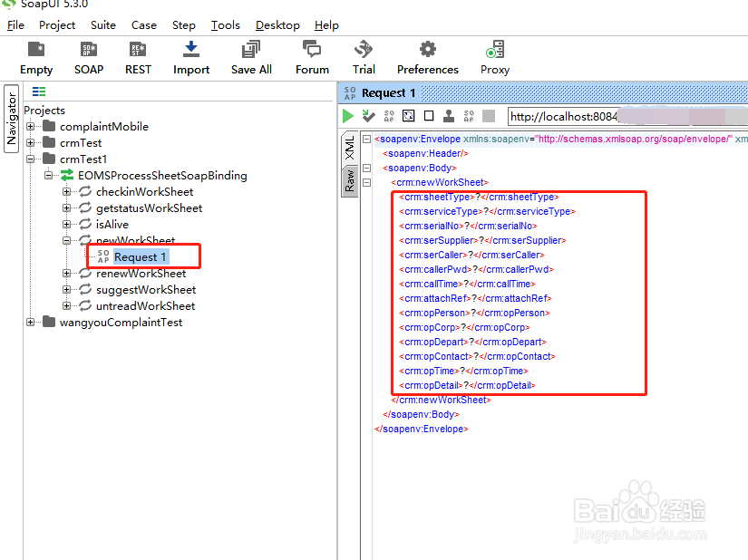Click the crm:sheetType XML line
The image size is (748, 560).
pos(479,197)
